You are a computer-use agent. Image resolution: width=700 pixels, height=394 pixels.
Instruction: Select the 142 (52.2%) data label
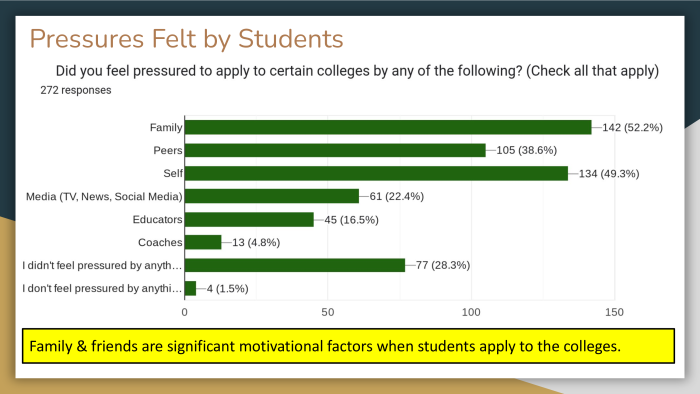click(632, 128)
